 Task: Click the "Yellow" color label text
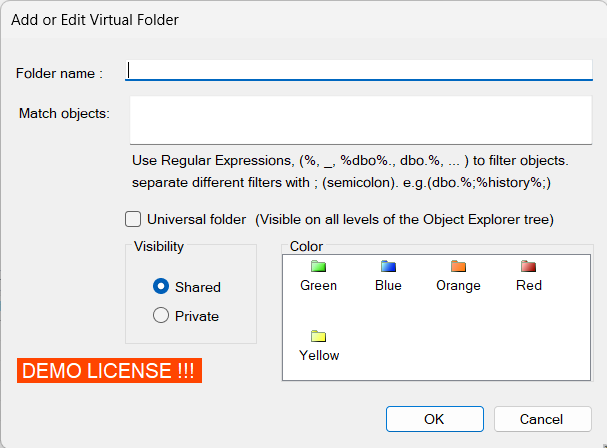pyautogui.click(x=319, y=355)
